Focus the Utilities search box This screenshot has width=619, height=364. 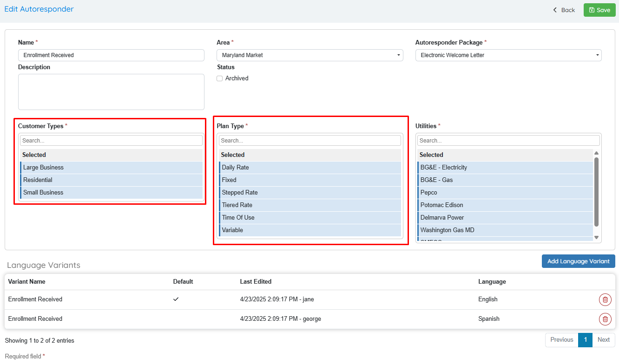point(508,141)
